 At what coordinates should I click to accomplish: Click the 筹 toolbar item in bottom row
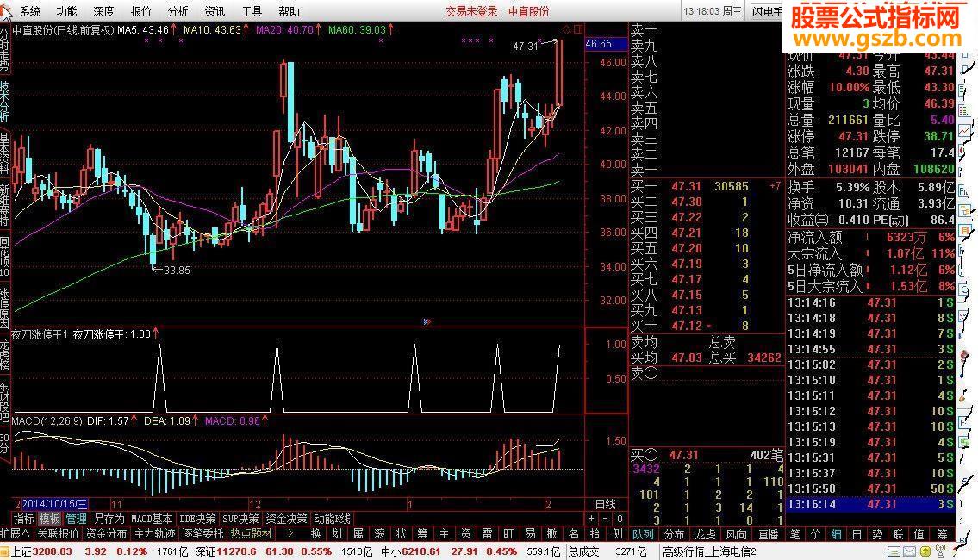click(422, 534)
